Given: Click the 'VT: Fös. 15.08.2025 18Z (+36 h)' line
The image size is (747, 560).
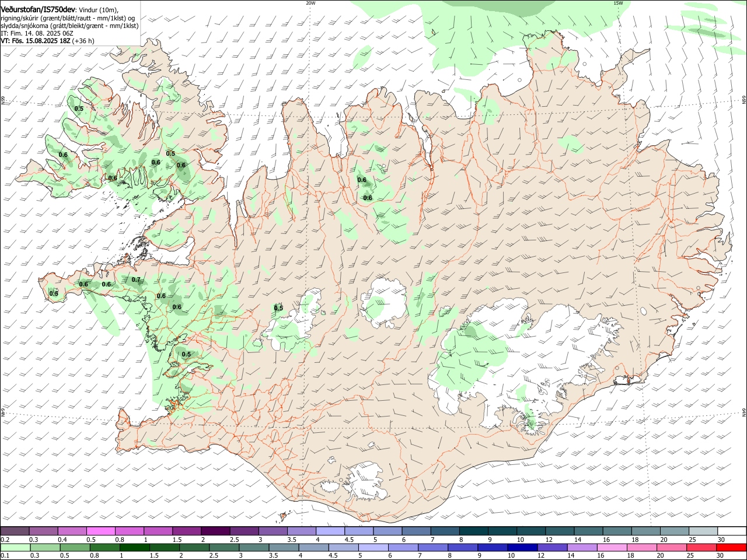Looking at the screenshot, I should pyautogui.click(x=48, y=41).
